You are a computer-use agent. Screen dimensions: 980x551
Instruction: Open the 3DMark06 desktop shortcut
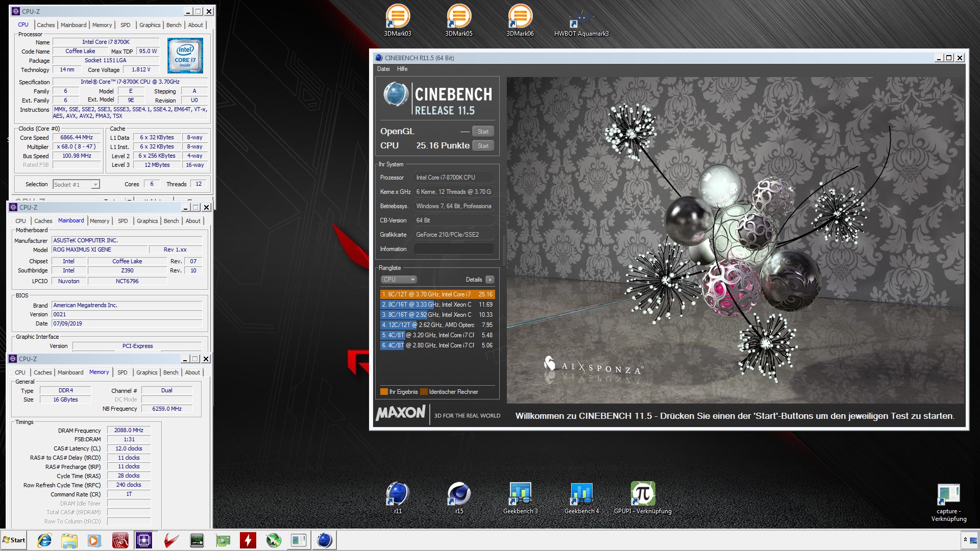coord(520,20)
